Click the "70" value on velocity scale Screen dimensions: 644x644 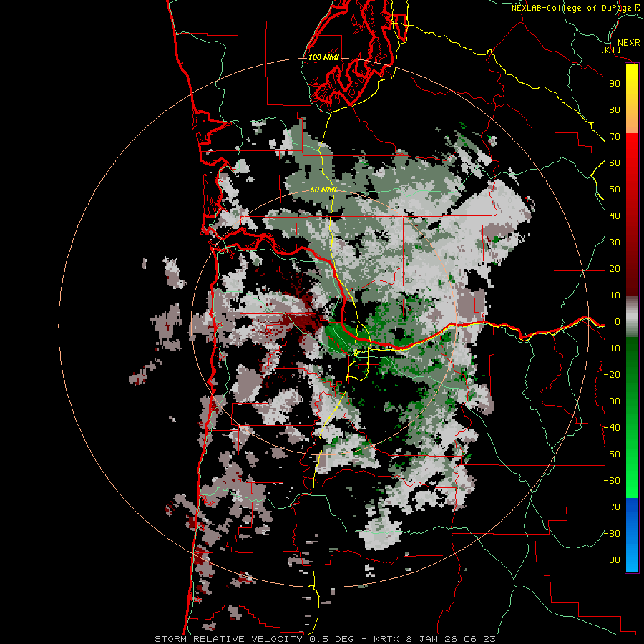click(x=615, y=137)
